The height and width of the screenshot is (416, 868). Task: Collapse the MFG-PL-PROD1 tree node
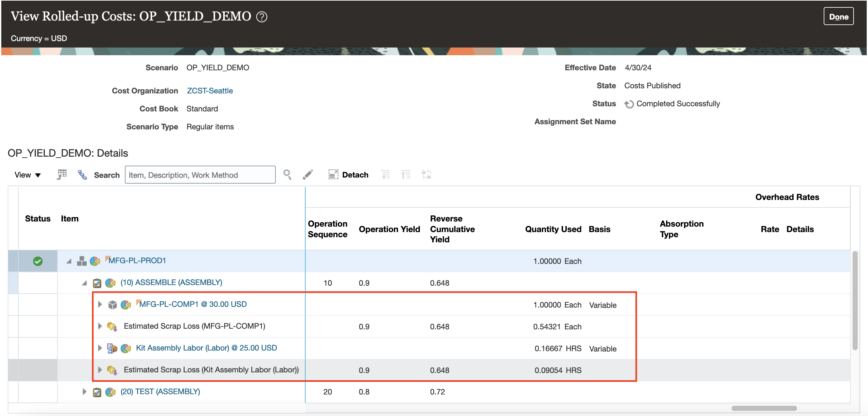point(69,261)
